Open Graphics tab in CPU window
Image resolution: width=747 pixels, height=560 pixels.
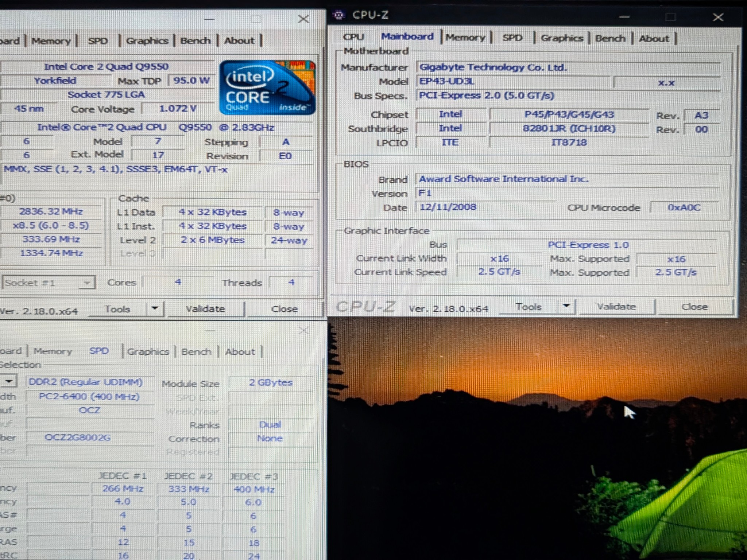(147, 40)
